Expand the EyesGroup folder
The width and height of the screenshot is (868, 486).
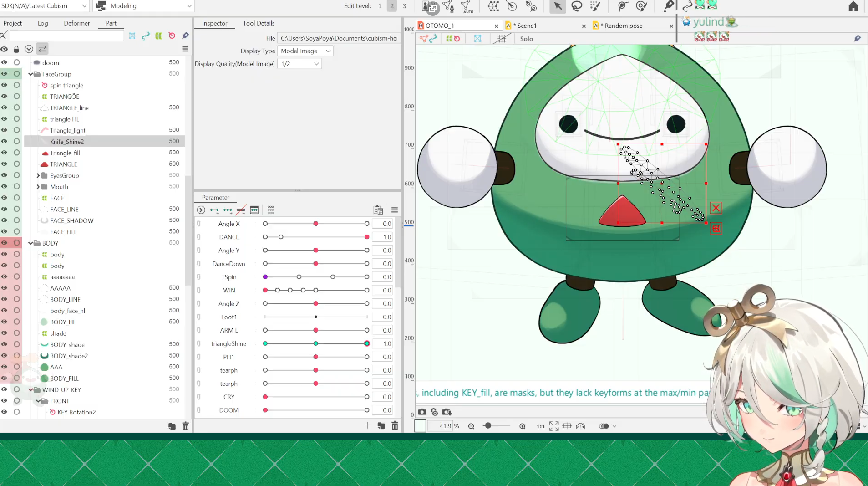click(38, 175)
